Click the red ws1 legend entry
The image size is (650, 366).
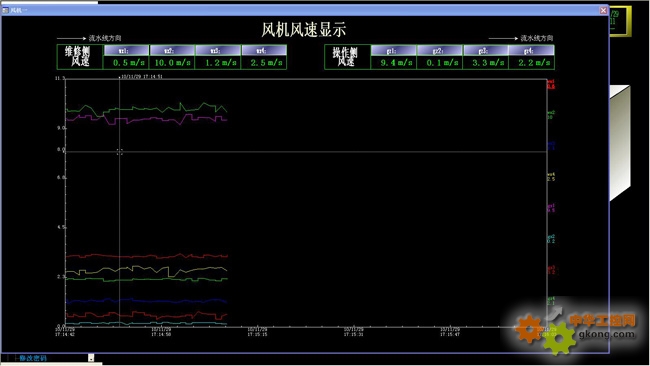click(551, 84)
